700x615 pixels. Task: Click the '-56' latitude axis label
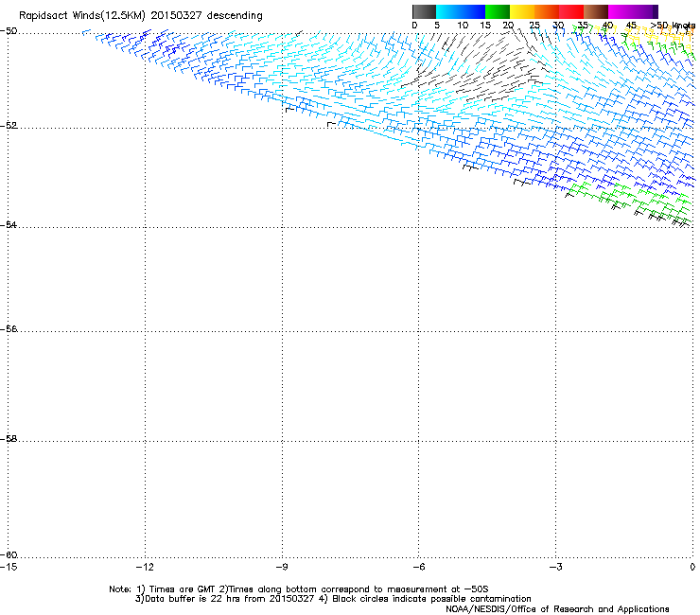point(9,328)
